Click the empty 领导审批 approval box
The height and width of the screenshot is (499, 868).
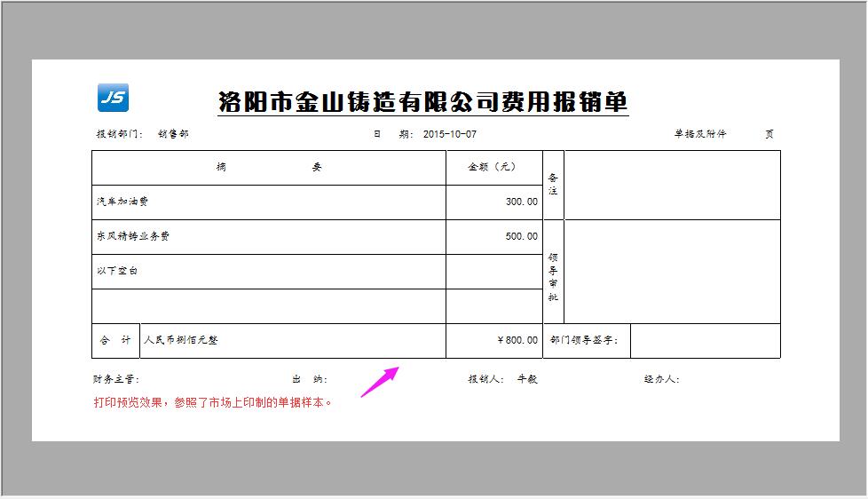point(672,271)
